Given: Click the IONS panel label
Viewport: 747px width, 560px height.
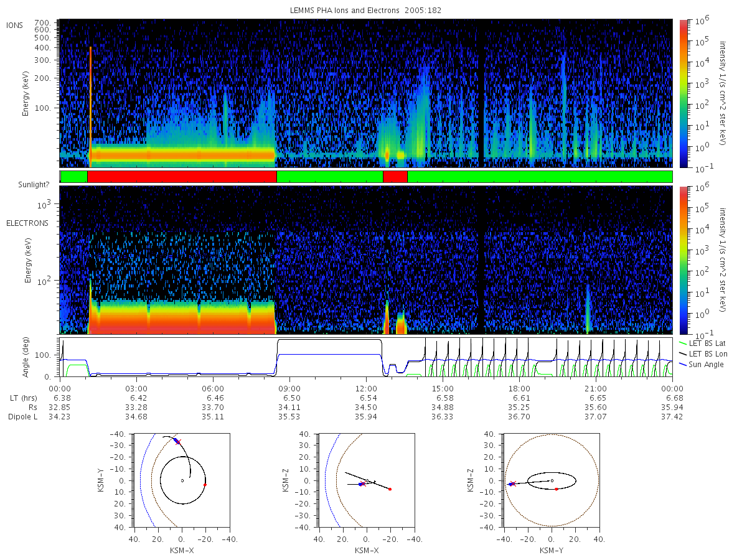Looking at the screenshot, I should (x=16, y=25).
